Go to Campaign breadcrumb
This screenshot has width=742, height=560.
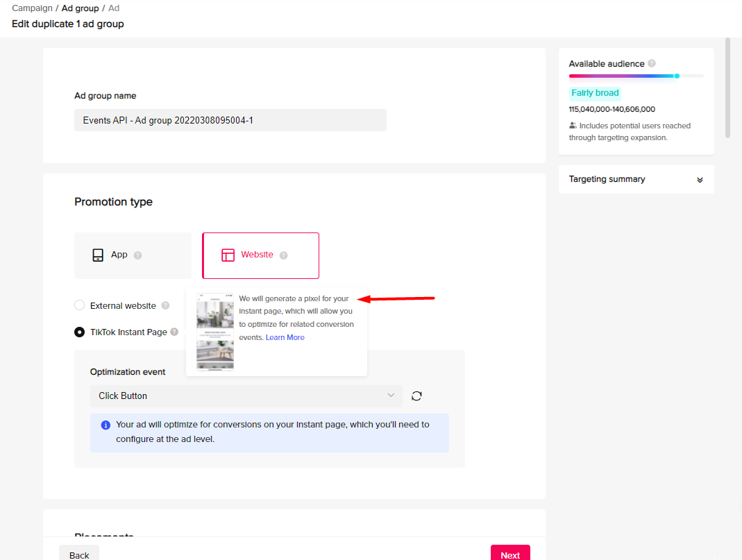32,8
